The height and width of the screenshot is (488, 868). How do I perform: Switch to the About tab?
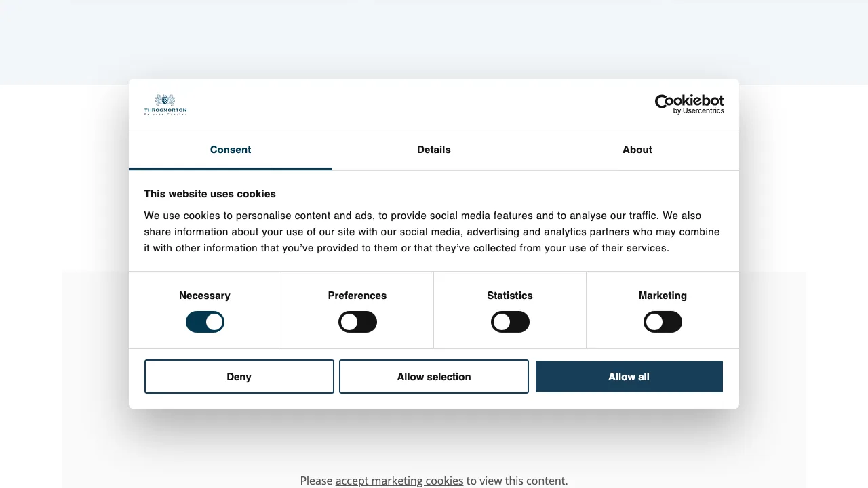[x=637, y=150]
